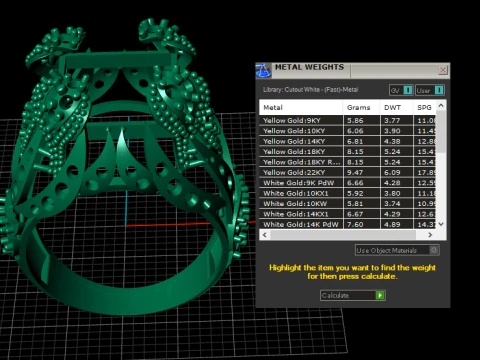Toggle the GV library switch
The width and height of the screenshot is (480, 360).
coord(401,90)
